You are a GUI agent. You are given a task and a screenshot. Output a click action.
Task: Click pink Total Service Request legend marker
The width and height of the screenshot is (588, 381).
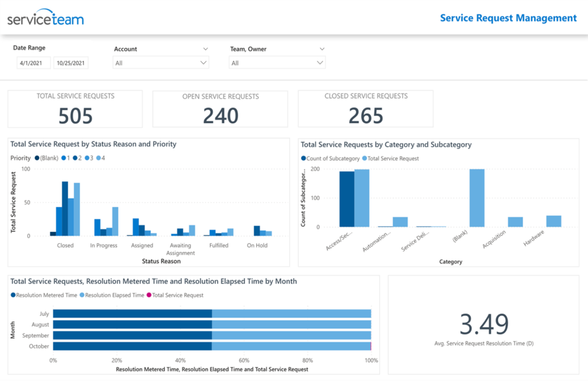(x=149, y=295)
